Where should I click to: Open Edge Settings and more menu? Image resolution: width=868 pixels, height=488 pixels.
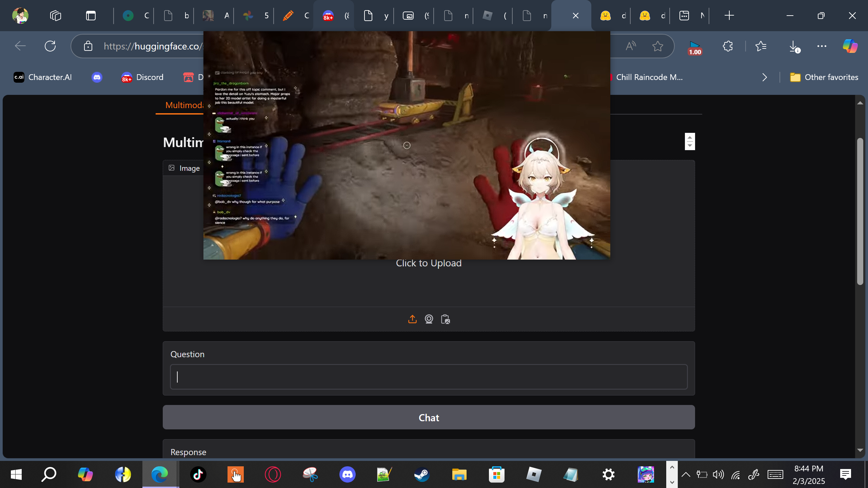[x=822, y=46]
